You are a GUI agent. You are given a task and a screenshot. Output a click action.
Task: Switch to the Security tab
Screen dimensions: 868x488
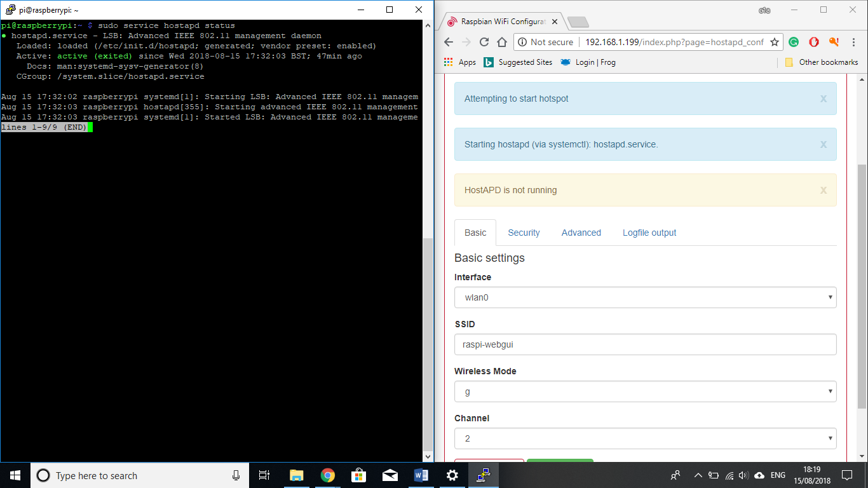click(x=524, y=233)
